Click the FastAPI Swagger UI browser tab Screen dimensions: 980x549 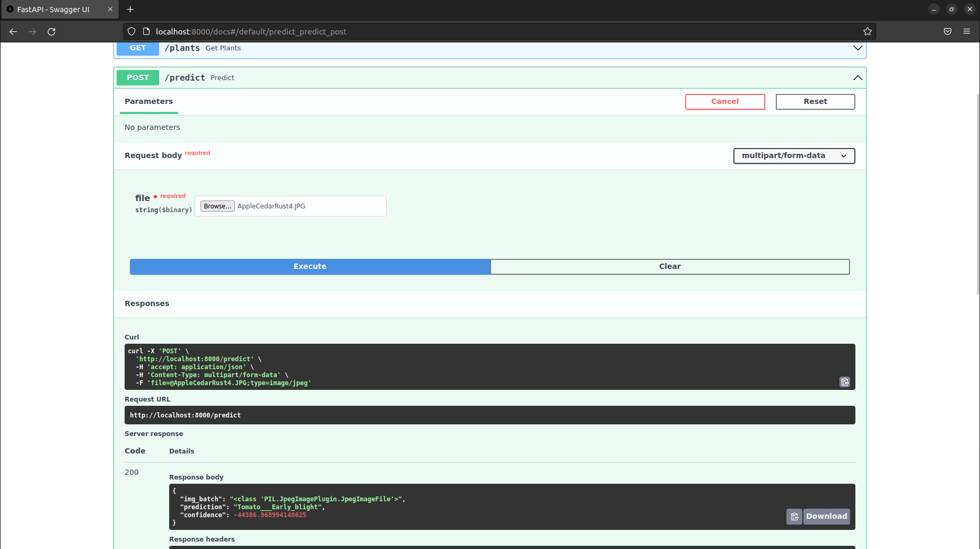click(x=53, y=9)
